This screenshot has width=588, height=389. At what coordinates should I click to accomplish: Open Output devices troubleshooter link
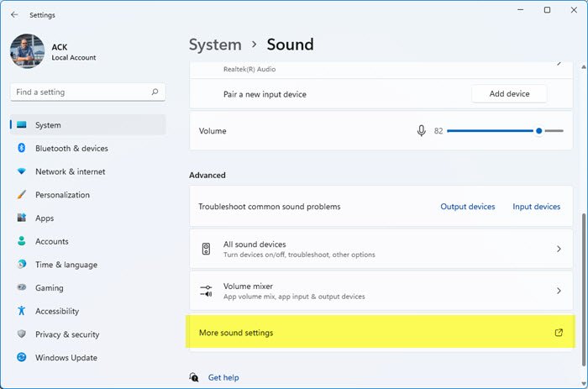pyautogui.click(x=467, y=207)
